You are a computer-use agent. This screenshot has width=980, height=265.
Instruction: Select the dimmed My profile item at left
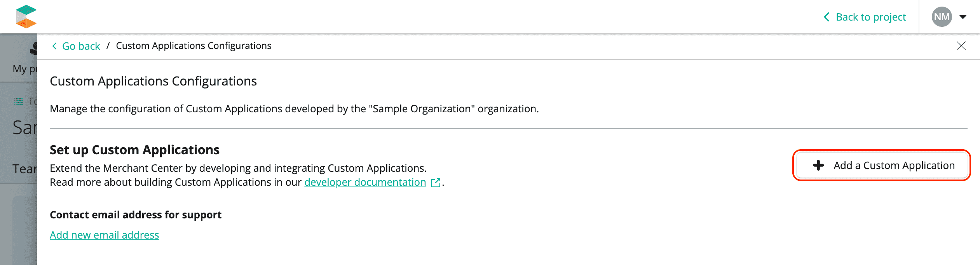pos(24,69)
